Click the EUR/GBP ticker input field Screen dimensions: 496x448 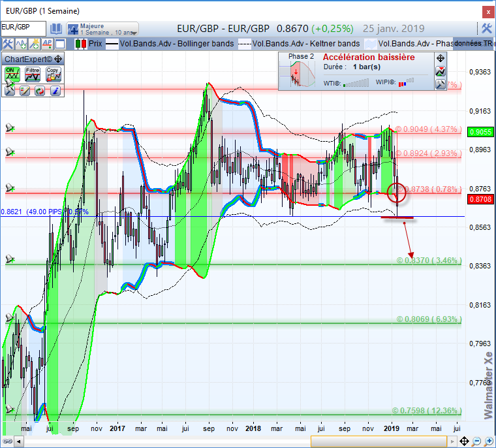pyautogui.click(x=23, y=29)
